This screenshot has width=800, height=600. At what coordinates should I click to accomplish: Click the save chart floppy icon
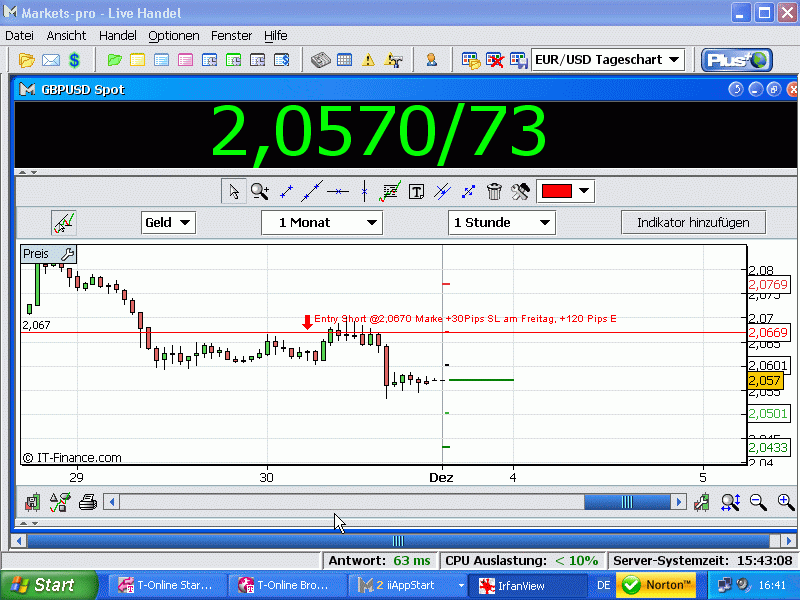pyautogui.click(x=33, y=502)
